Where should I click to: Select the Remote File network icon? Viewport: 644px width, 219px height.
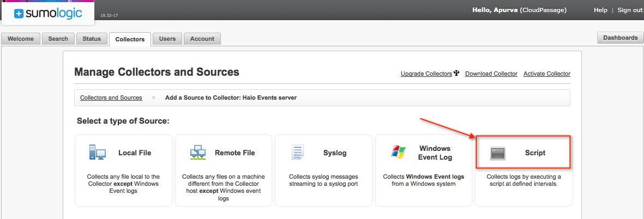pyautogui.click(x=197, y=153)
